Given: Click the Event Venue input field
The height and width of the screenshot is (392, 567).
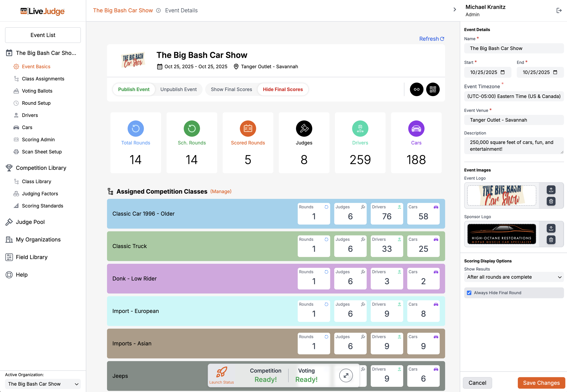Looking at the screenshot, I should (514, 120).
